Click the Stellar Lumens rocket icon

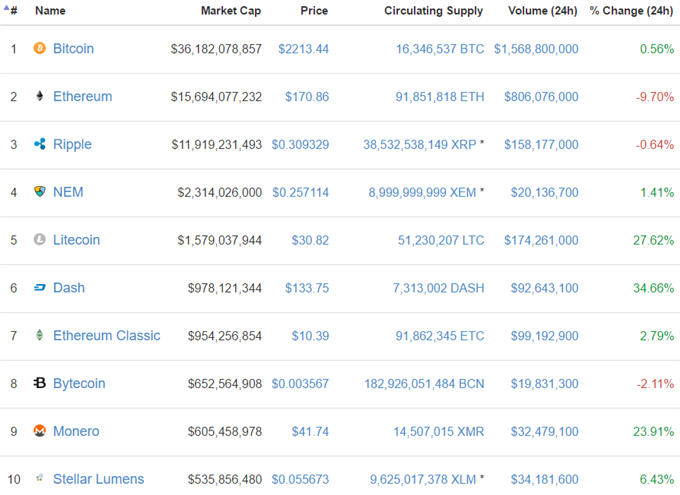(39, 478)
